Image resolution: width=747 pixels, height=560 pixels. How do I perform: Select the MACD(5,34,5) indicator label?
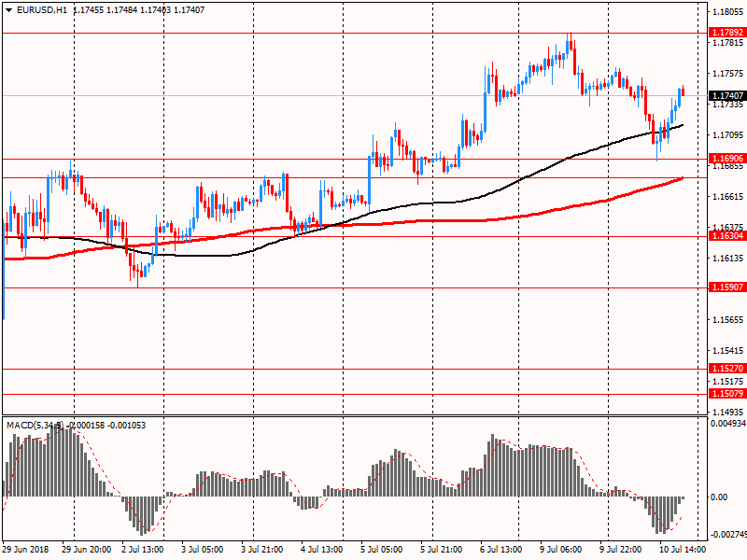(x=35, y=426)
